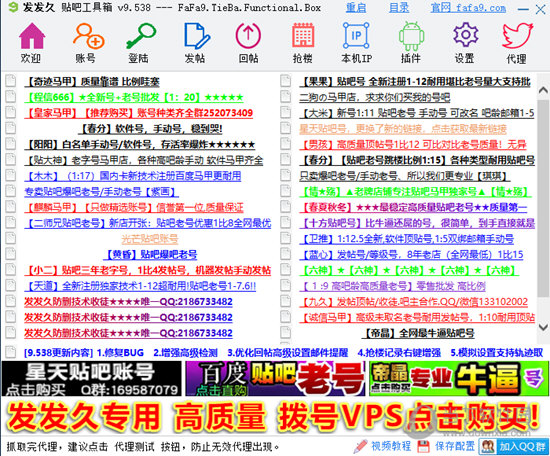Click the floppy disk icon beside 保存配置
This screenshot has width=550, height=456.
pyautogui.click(x=423, y=447)
